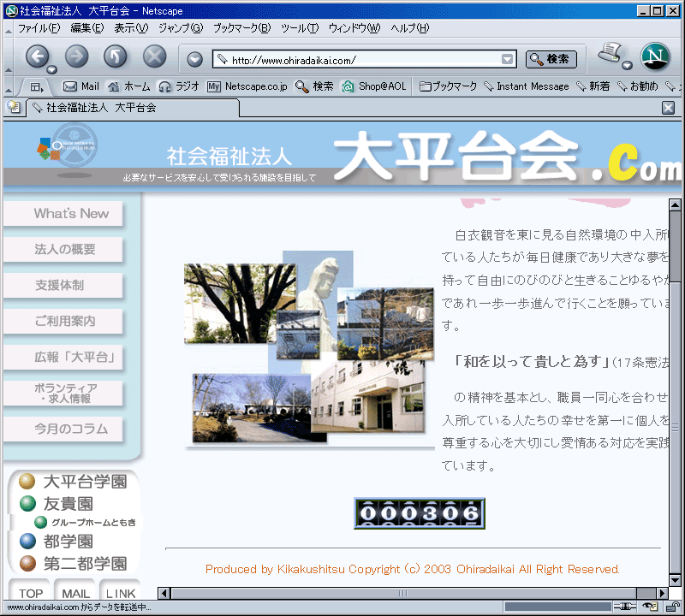Reload the page with the Reload button
Screen dimensions: 685x616
(116, 56)
